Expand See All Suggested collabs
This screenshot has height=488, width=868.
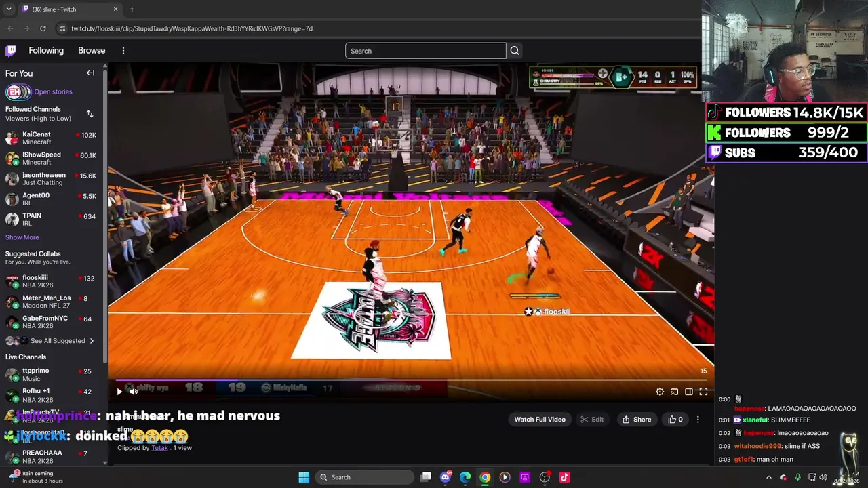point(58,341)
